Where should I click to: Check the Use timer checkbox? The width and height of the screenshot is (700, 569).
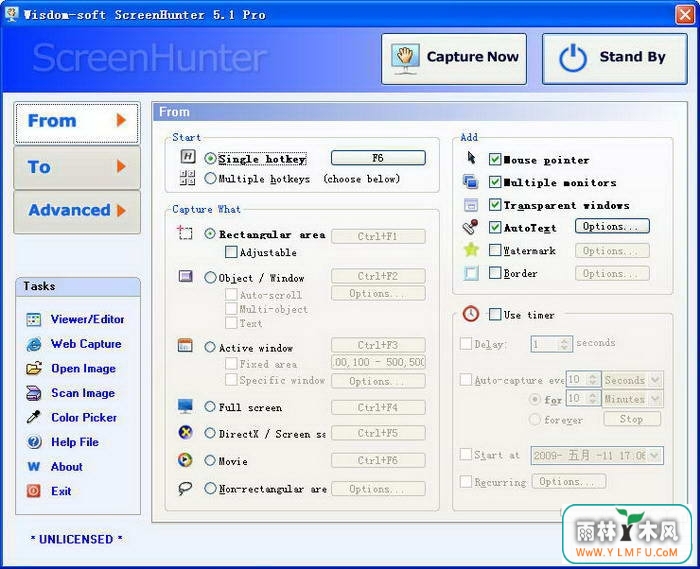tap(495, 314)
